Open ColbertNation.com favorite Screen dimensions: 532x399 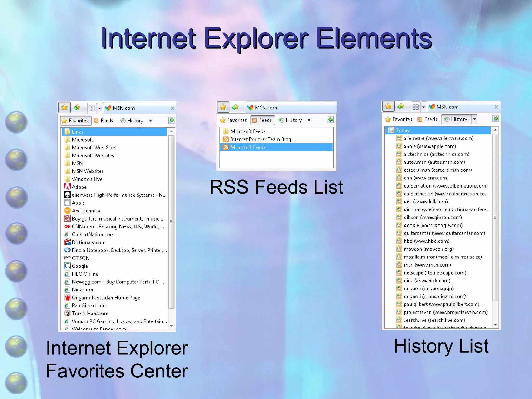click(114, 234)
